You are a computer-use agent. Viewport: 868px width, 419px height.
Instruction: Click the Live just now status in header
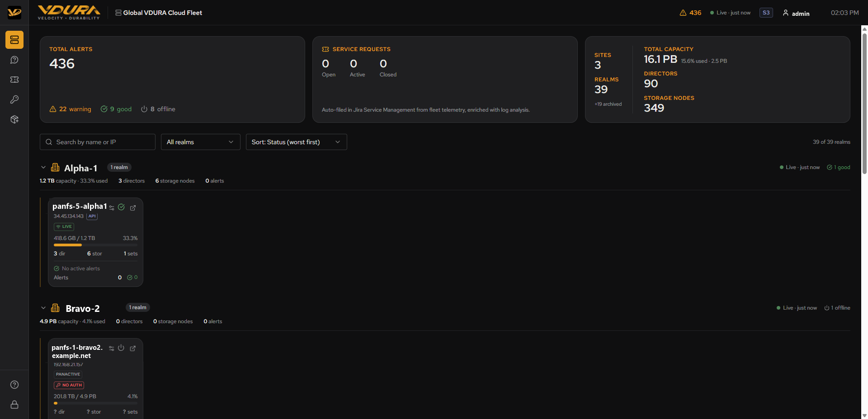[x=730, y=13]
